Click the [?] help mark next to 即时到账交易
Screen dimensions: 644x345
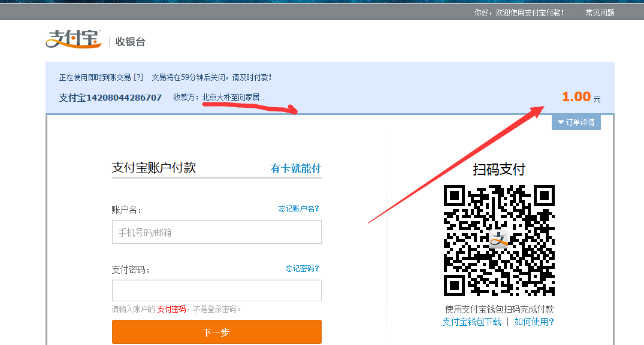click(x=138, y=77)
